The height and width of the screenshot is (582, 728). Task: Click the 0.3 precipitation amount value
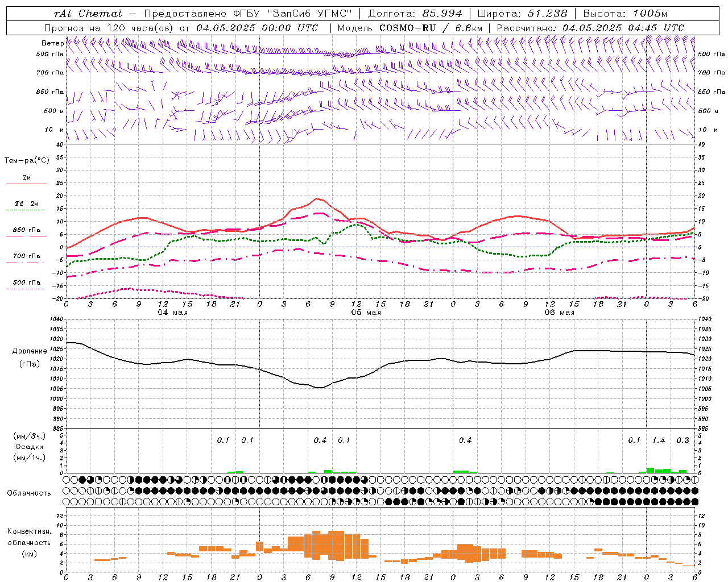pos(682,440)
